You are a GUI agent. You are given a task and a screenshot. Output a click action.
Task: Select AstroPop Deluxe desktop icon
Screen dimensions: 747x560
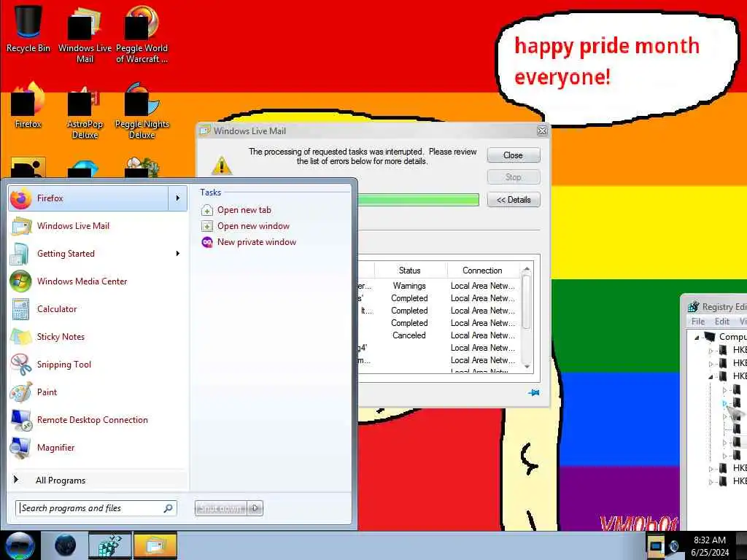(x=85, y=111)
